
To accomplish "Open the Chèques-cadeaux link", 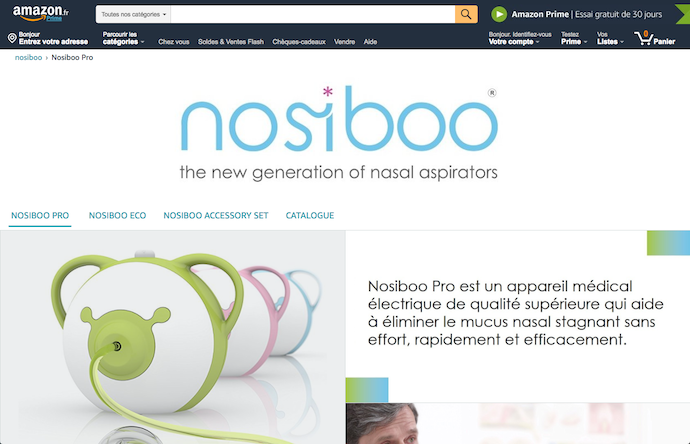I will 299,42.
